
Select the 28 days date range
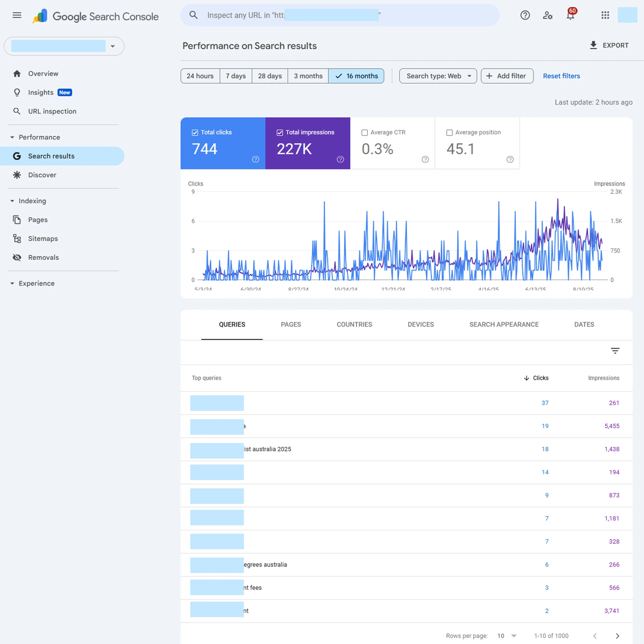coord(270,76)
